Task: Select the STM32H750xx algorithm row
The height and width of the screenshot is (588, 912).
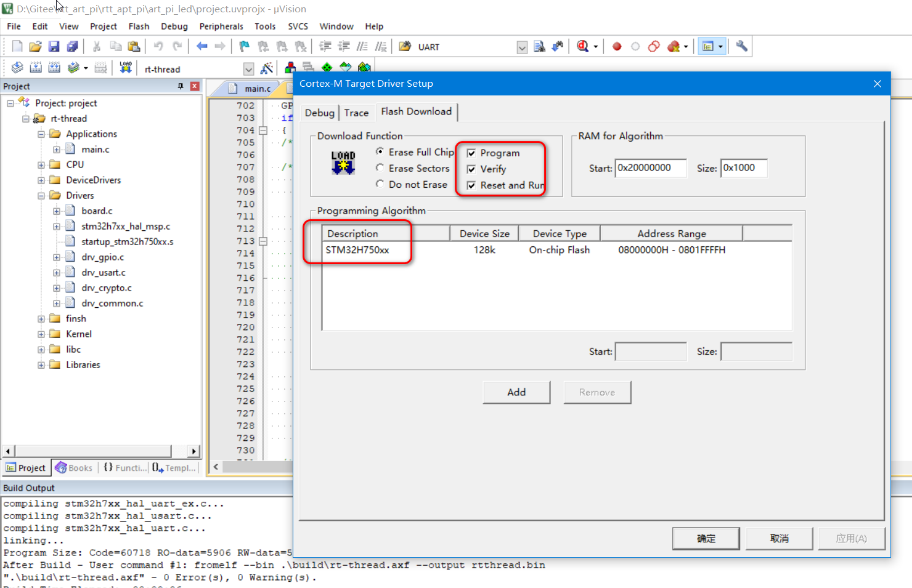Action: pos(557,250)
